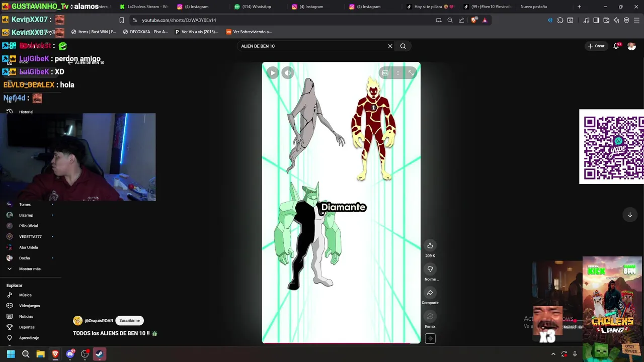
Task: Open Brave VPN shield icon
Action: coord(626,20)
